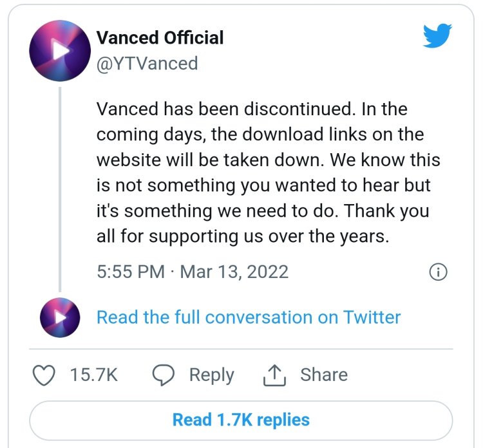Open Read 1.7K replies button

241,420
